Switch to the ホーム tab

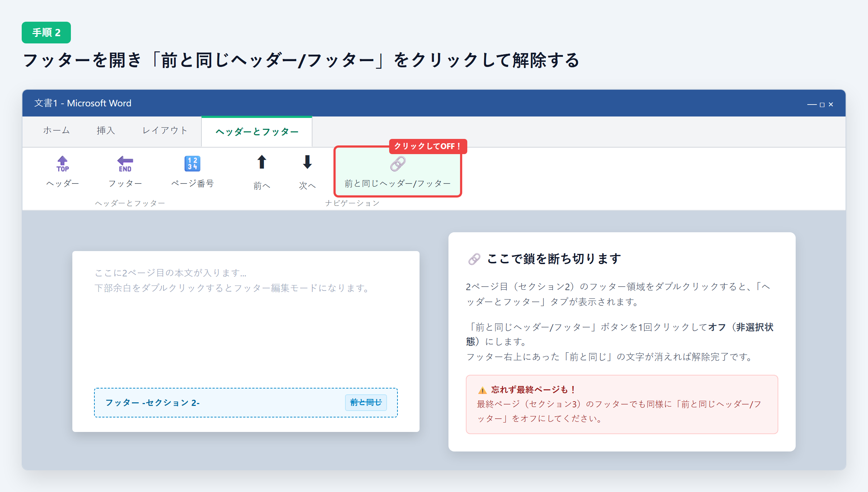pyautogui.click(x=56, y=131)
